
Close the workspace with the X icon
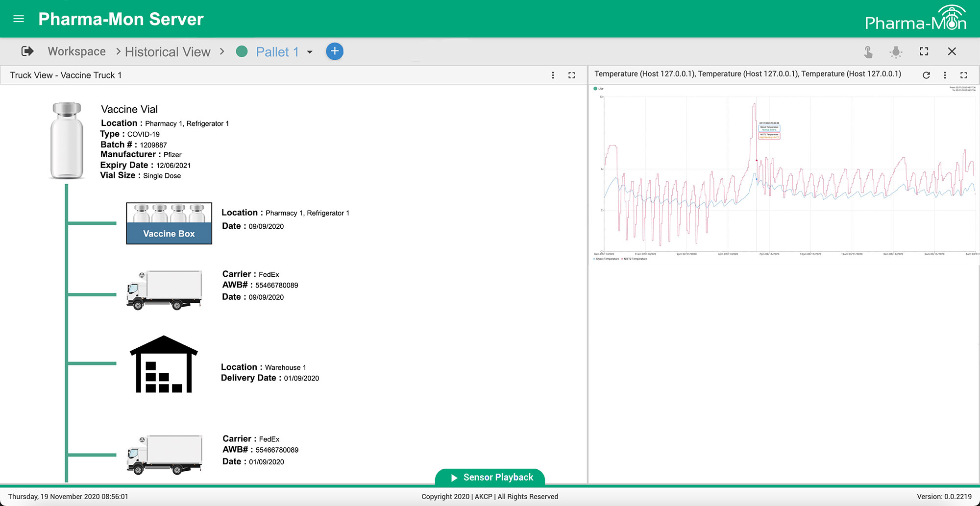(x=952, y=51)
